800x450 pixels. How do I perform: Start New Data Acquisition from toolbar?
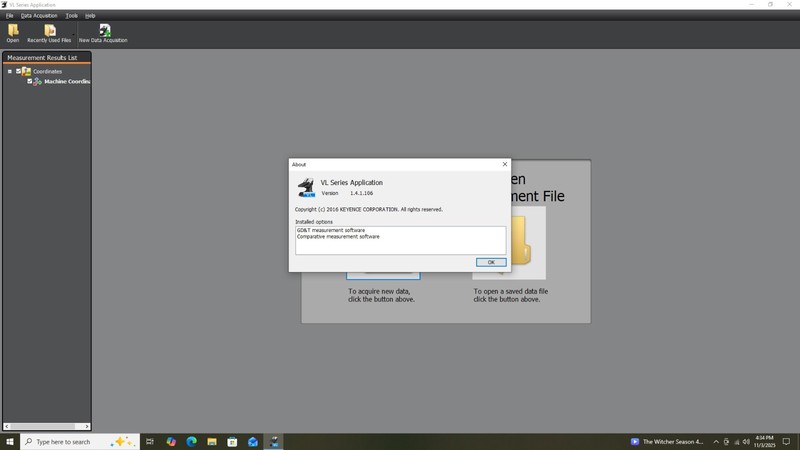pos(103,33)
